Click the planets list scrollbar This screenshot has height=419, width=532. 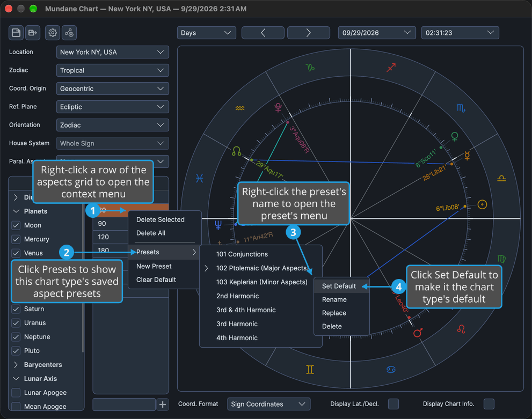pyautogui.click(x=83, y=278)
